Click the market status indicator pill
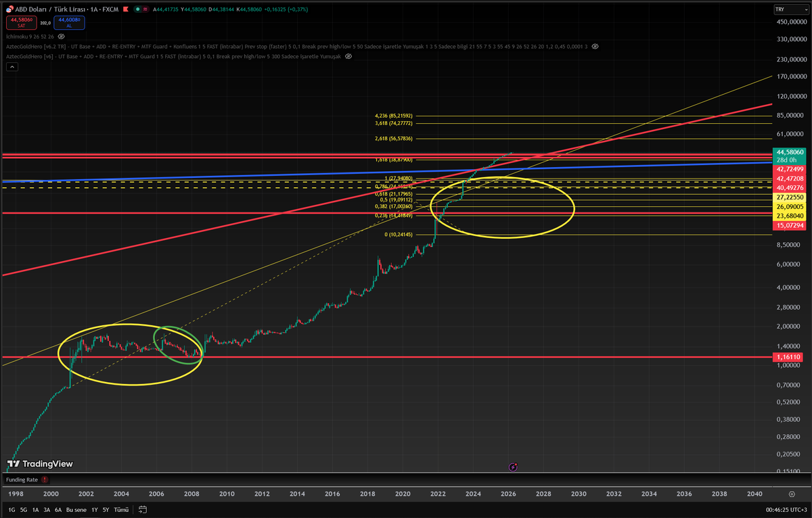Screen dimensions: 812x518 coord(141,9)
